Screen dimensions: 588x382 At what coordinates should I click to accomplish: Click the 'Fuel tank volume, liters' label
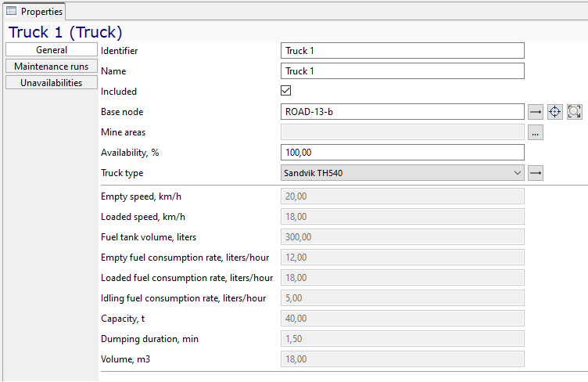click(x=149, y=237)
